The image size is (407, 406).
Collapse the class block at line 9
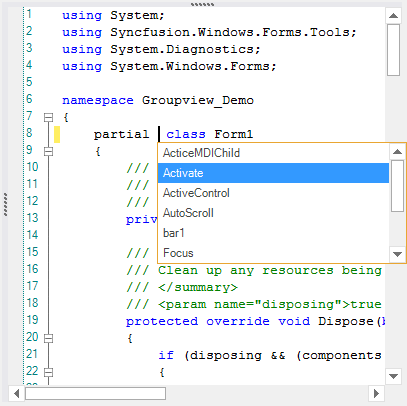[x=49, y=151]
